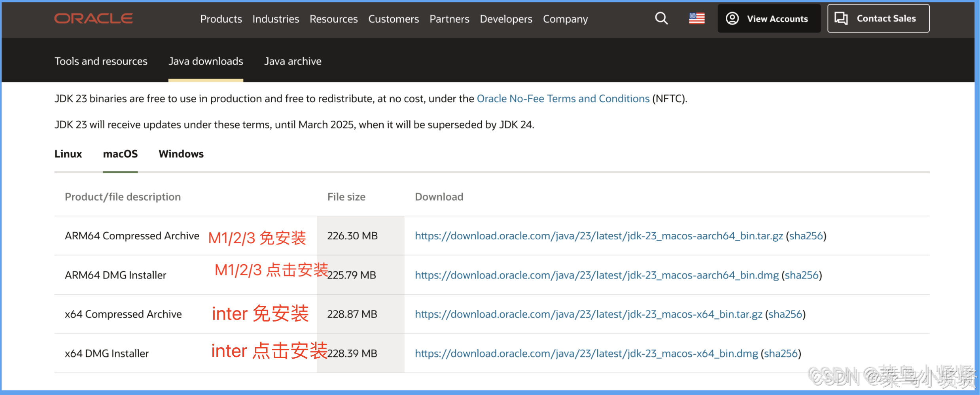Image resolution: width=980 pixels, height=395 pixels.
Task: Open the Resources menu
Action: 333,19
